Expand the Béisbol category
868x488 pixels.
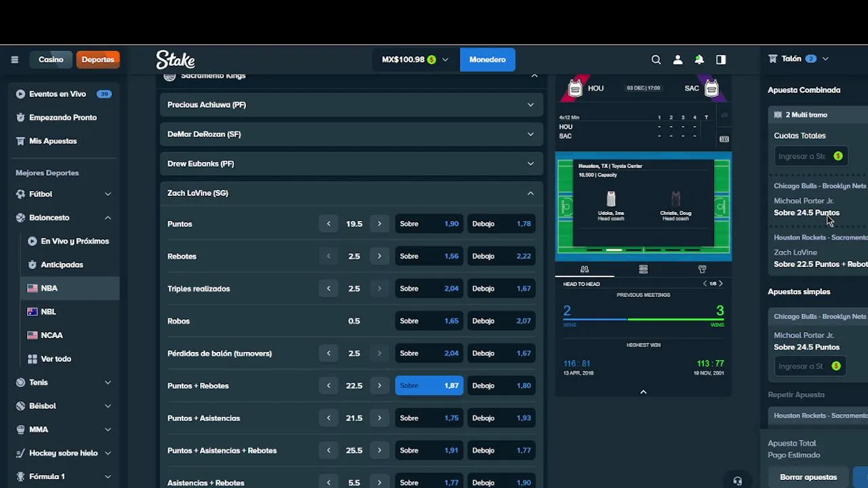(108, 406)
